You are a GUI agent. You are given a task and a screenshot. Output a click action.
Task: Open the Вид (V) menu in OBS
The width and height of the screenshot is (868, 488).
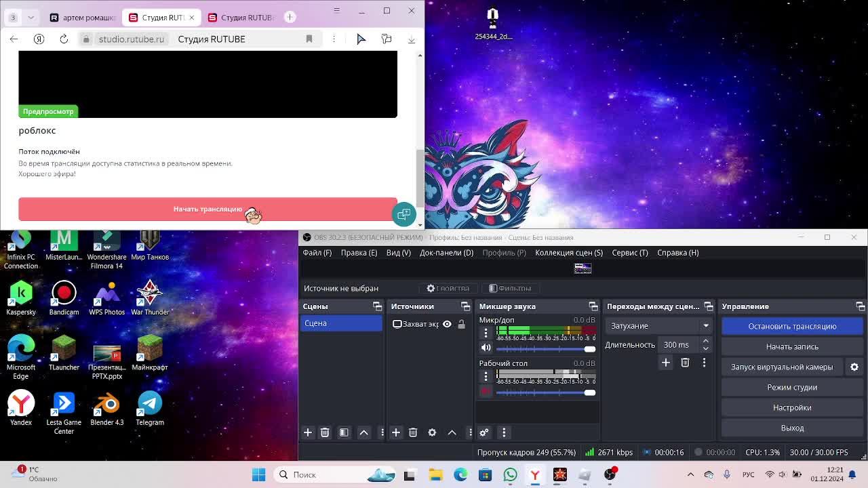click(x=399, y=252)
